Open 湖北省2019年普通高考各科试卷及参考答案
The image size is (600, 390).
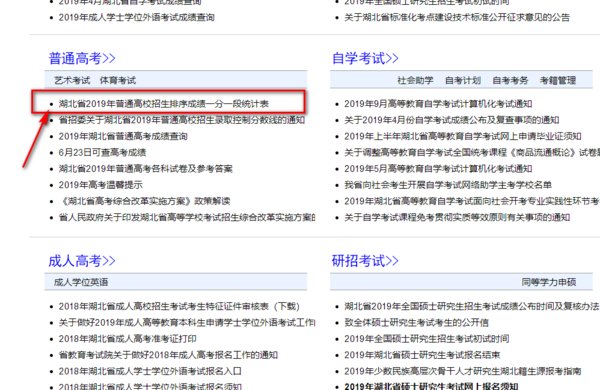[145, 169]
